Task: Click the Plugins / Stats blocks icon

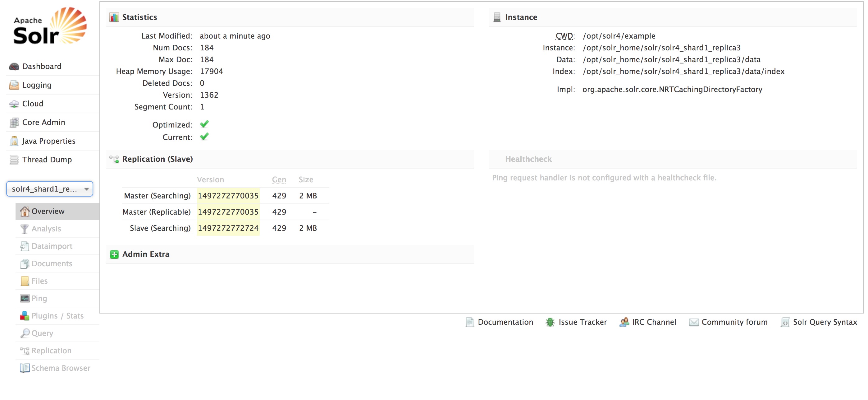Action: coord(25,316)
